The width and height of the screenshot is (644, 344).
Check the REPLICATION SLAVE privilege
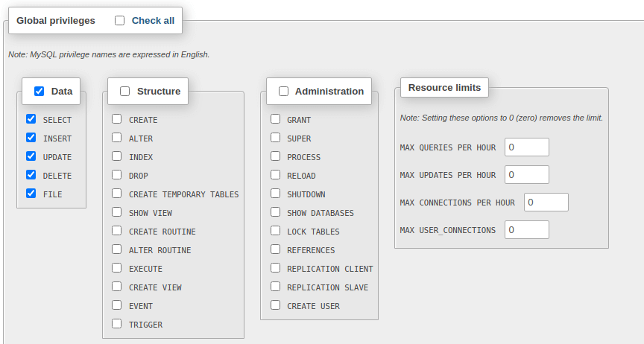[275, 287]
